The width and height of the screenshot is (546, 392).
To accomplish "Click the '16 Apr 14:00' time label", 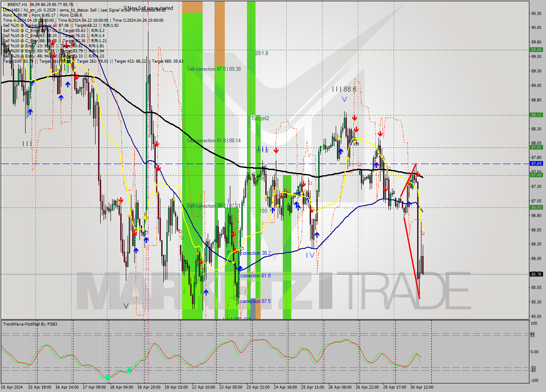I will pyautogui.click(x=67, y=387).
